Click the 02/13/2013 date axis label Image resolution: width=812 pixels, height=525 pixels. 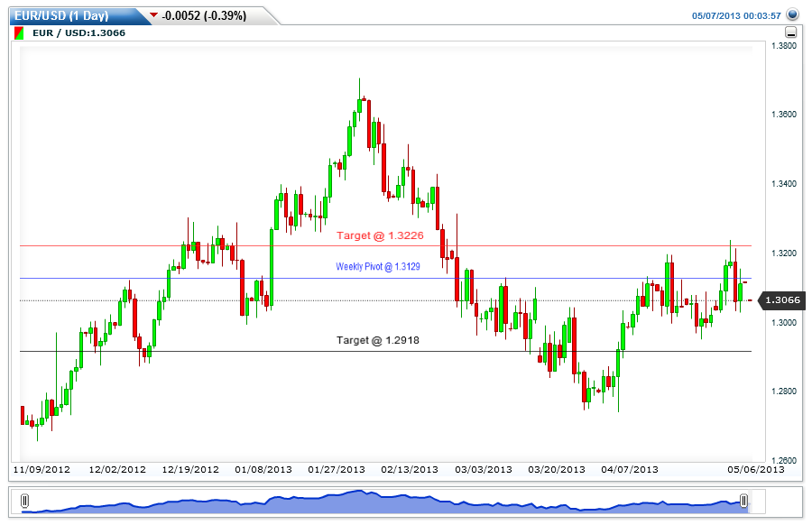[410, 470]
